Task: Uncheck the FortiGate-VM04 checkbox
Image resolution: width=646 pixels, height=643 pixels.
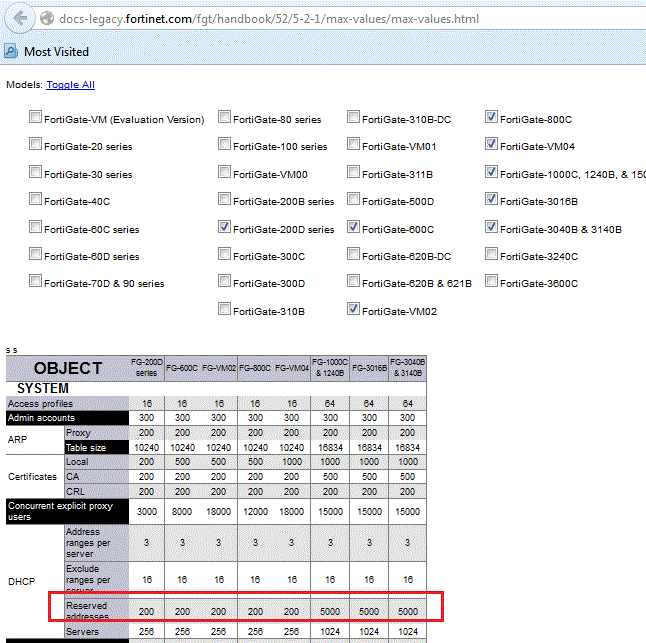Action: coord(491,144)
